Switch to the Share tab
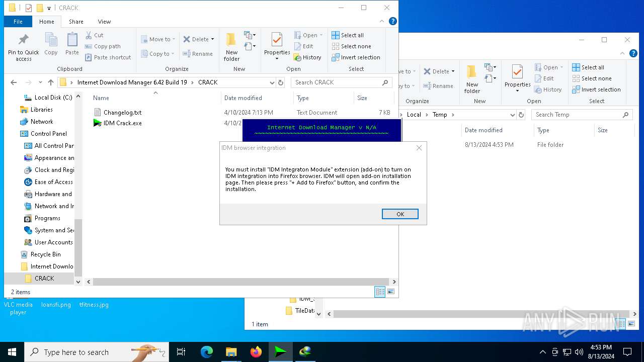Viewport: 644px width, 362px height. pos(76,22)
